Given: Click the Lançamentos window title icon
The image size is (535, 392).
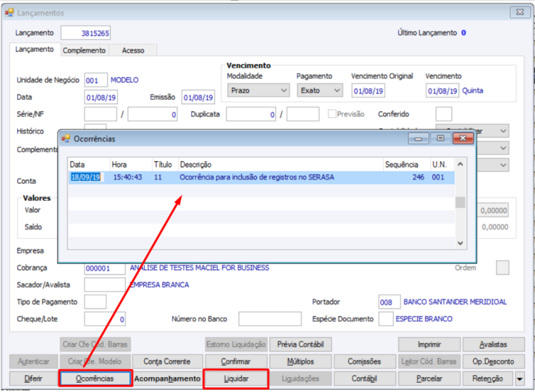Looking at the screenshot, I should (9, 13).
